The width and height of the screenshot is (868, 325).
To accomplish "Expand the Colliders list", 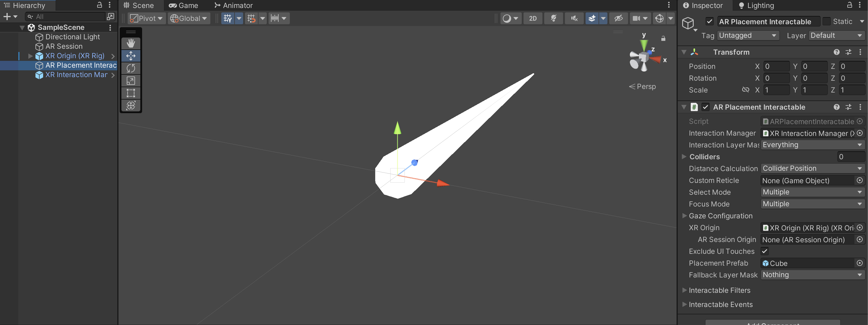I will (684, 157).
